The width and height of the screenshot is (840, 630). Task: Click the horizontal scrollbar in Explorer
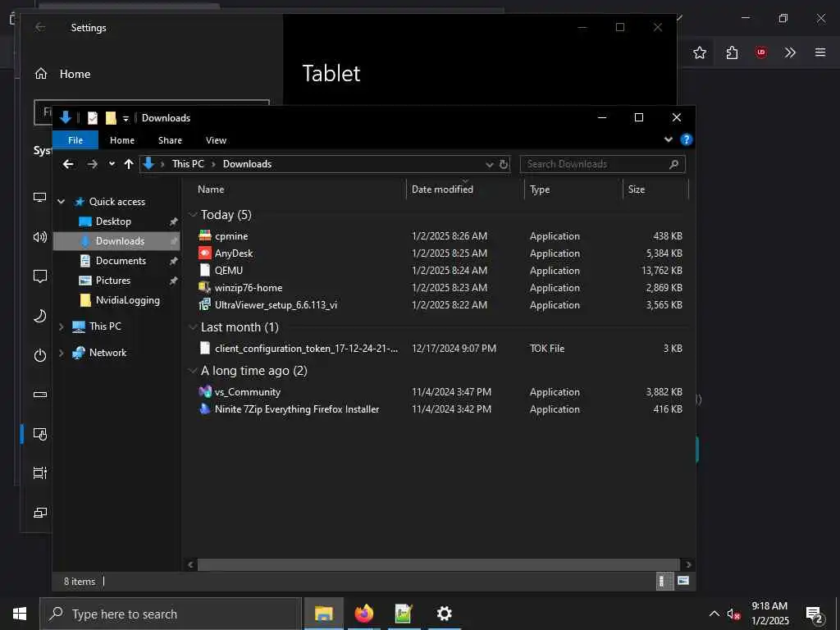[x=439, y=564]
